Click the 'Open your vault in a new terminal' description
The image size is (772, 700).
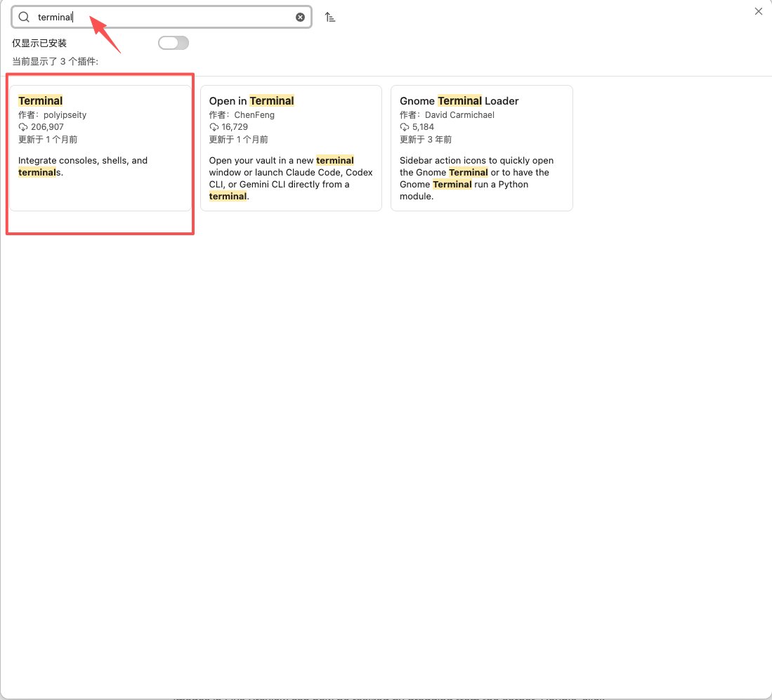(x=291, y=178)
